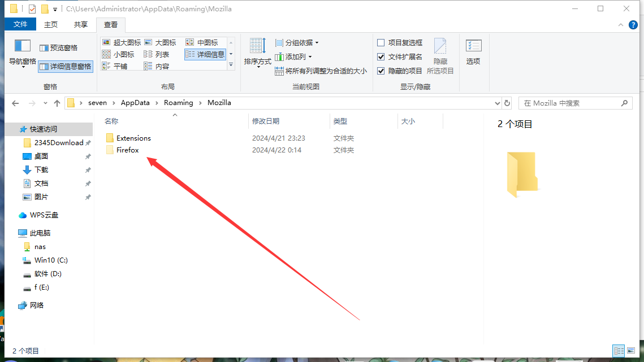The height and width of the screenshot is (362, 644).
Task: Click 将所有列调整为合适的大小
Action: pyautogui.click(x=321, y=71)
